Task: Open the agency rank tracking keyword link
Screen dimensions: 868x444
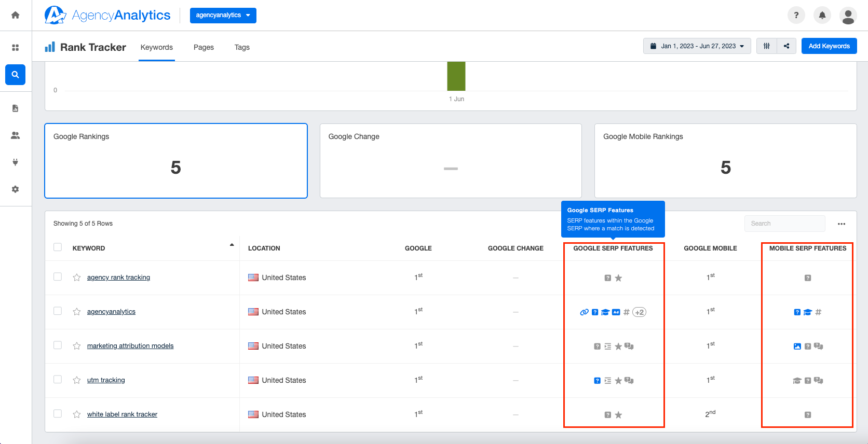Action: point(118,277)
